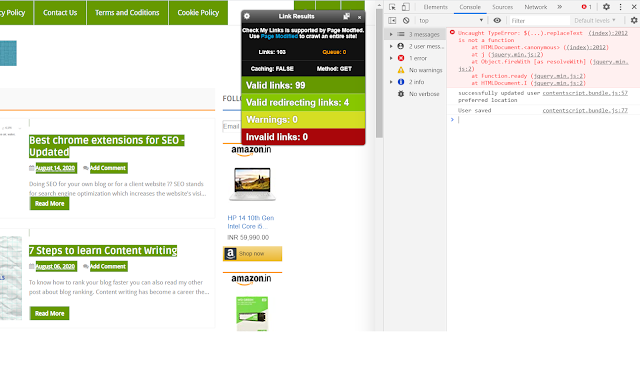Open the top (index):2012 source link
This screenshot has width=640, height=373.
coord(608,33)
